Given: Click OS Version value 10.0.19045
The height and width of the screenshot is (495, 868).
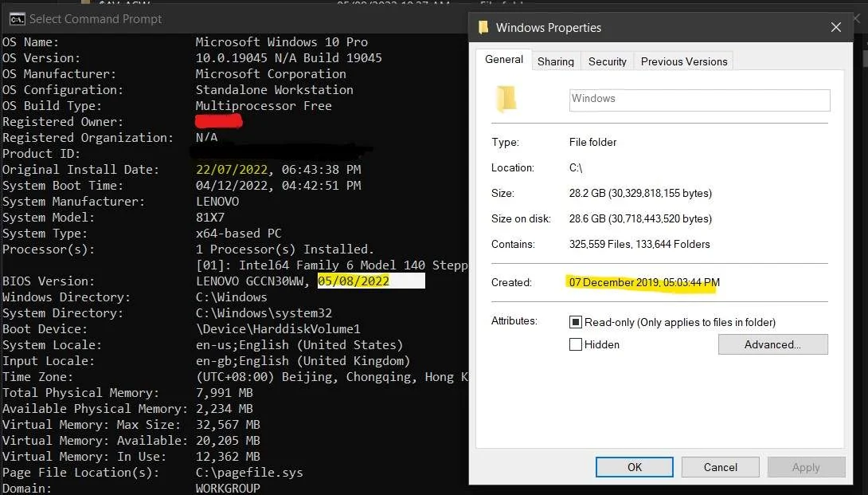Looking at the screenshot, I should pos(289,58).
